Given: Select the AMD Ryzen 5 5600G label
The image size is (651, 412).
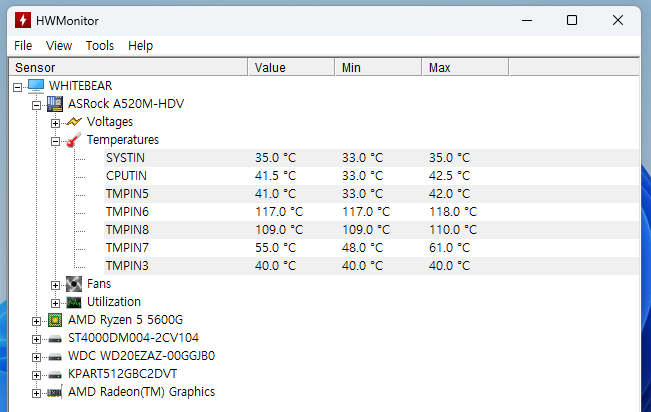Looking at the screenshot, I should (125, 320).
